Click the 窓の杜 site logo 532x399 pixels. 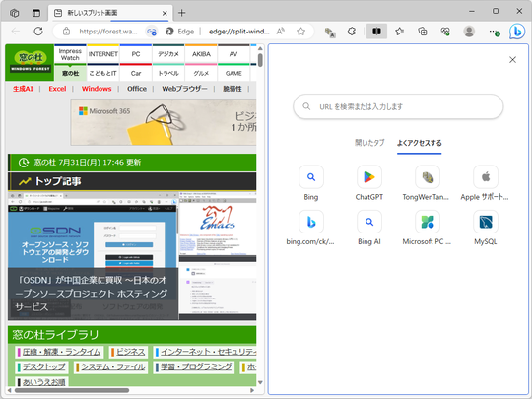[30, 62]
